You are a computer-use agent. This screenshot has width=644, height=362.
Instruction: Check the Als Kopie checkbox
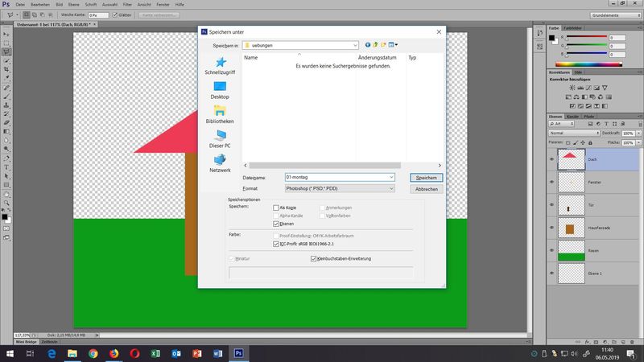click(276, 208)
